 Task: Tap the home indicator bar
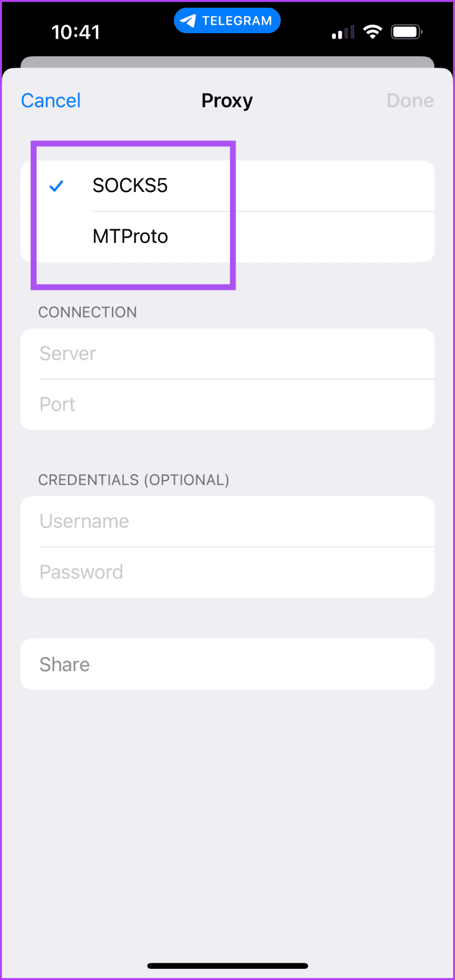point(227,966)
